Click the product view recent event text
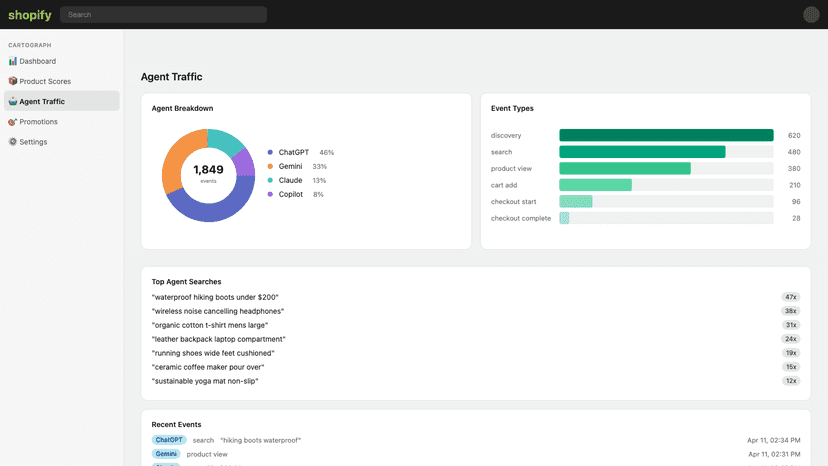Viewport: 828px width, 466px height. click(207, 454)
